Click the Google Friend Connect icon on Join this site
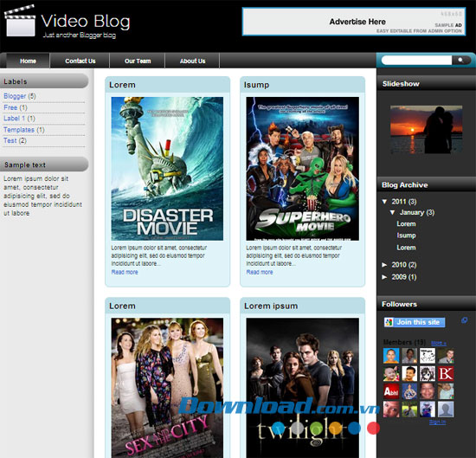This screenshot has width=476, height=458. tap(389, 322)
